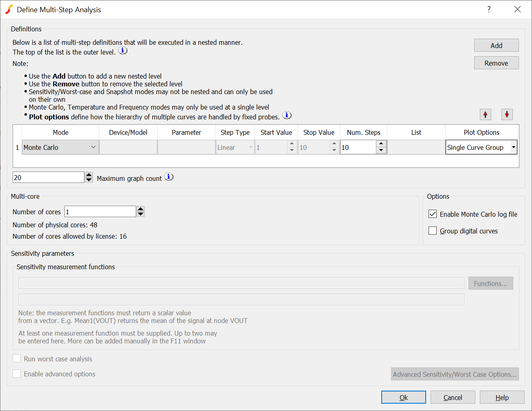Click info icon beside Maximum graph count
Screen dimensions: 532x411
pos(169,177)
